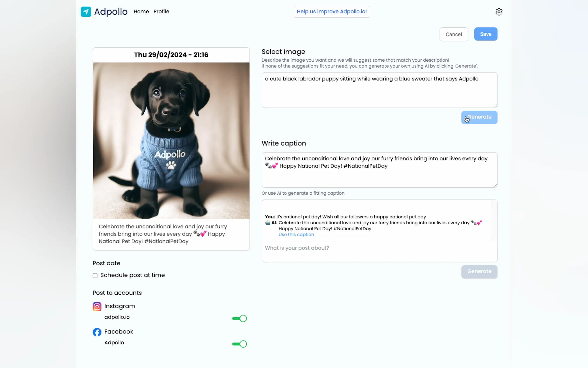Click the Facebook icon
This screenshot has width=588, height=368.
coord(97,332)
